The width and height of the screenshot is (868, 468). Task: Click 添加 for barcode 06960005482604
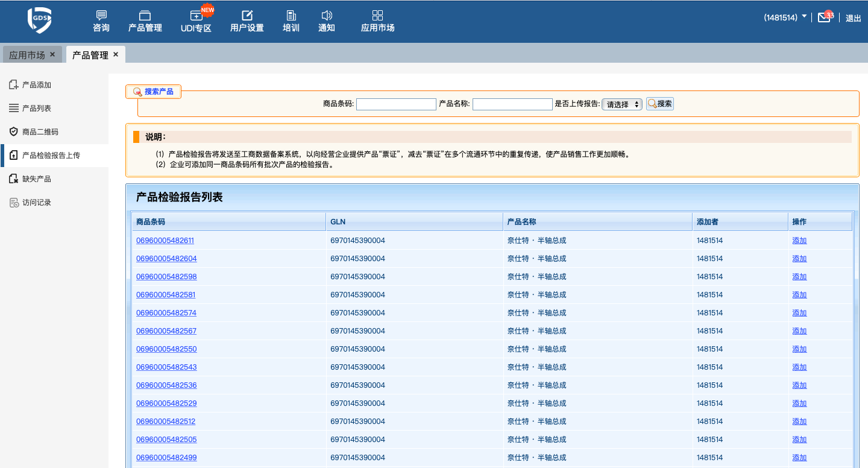799,259
